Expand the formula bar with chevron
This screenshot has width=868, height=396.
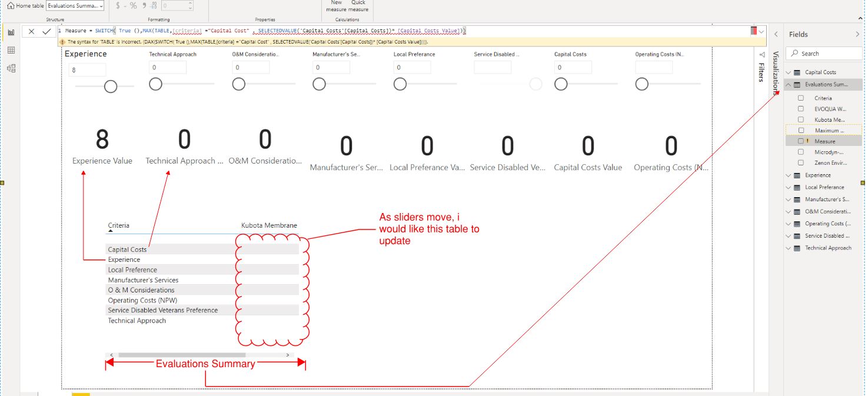(762, 31)
